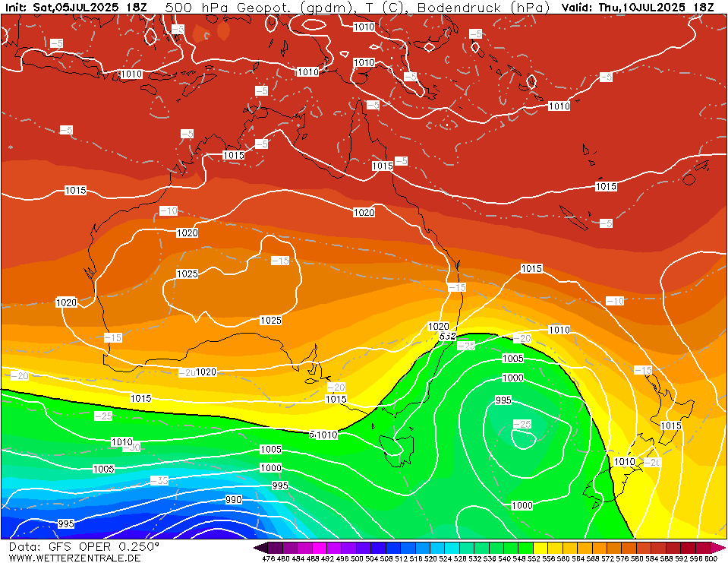The image size is (728, 563).
Task: Click the -30 temperature contour label
Action: (132, 448)
